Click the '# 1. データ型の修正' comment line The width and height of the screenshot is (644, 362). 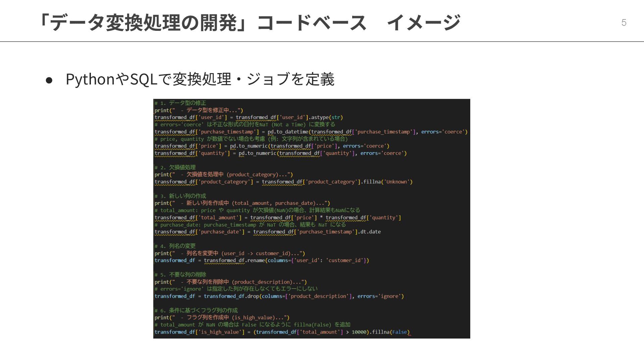coord(180,103)
